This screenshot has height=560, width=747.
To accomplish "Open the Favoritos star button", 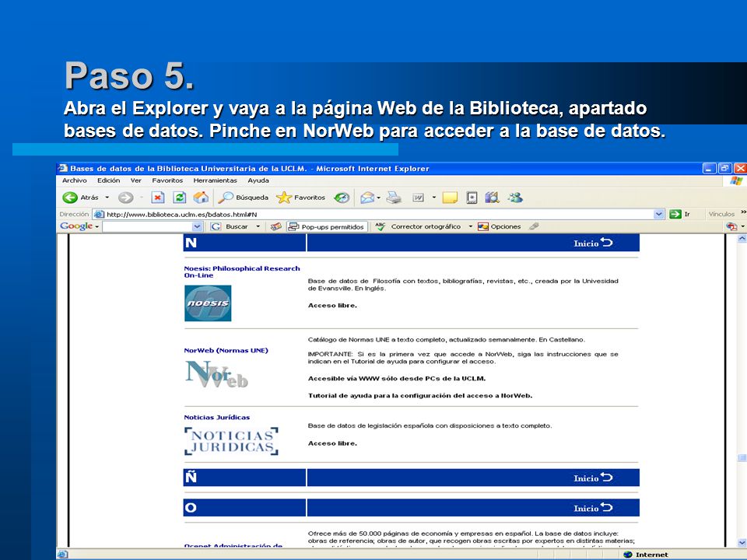I will pyautogui.click(x=301, y=197).
